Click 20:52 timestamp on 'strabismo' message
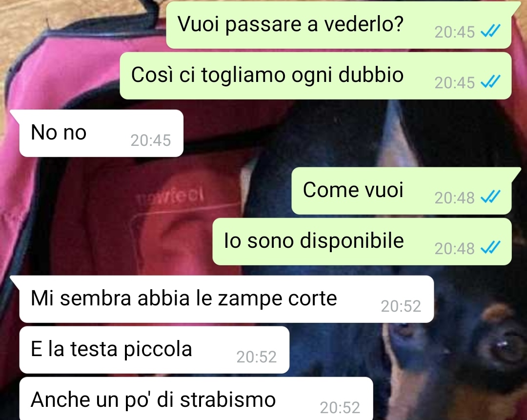This screenshot has height=420, width=527. [340, 408]
